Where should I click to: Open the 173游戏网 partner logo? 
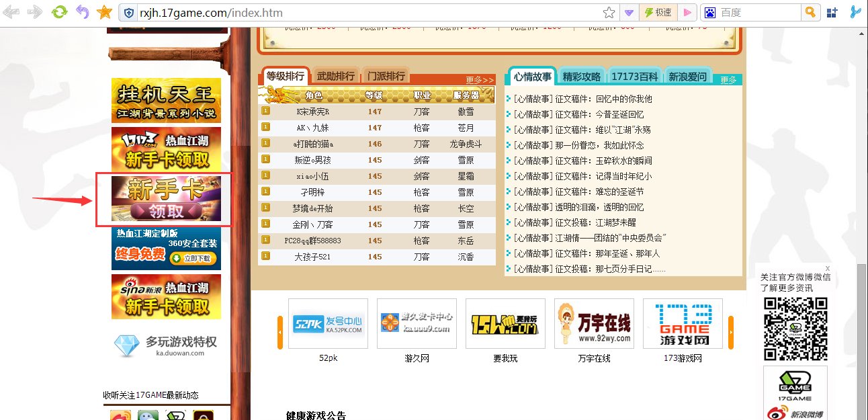coord(683,324)
